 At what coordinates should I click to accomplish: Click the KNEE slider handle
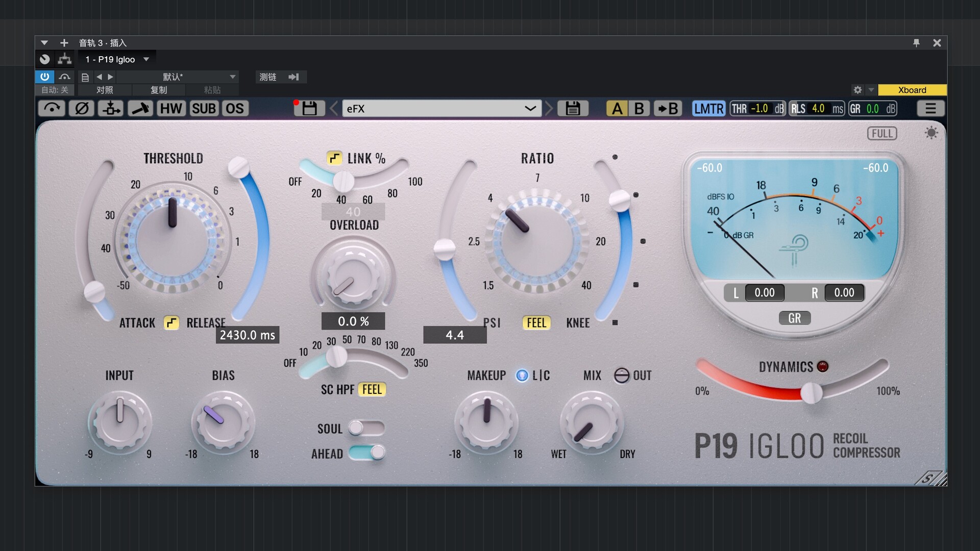[620, 201]
